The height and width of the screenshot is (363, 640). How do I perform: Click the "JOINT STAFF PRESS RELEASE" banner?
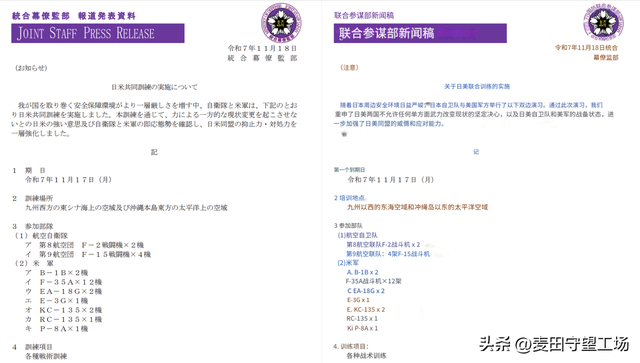(98, 33)
